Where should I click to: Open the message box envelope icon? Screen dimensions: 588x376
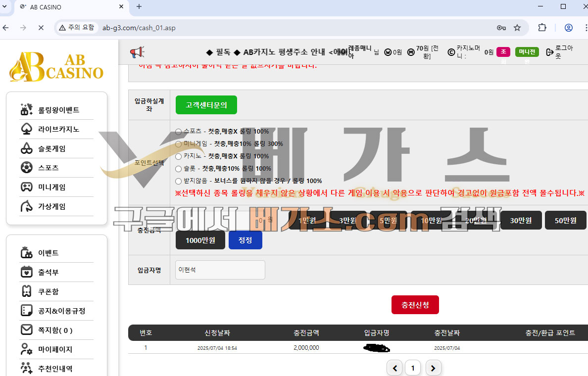coord(26,330)
